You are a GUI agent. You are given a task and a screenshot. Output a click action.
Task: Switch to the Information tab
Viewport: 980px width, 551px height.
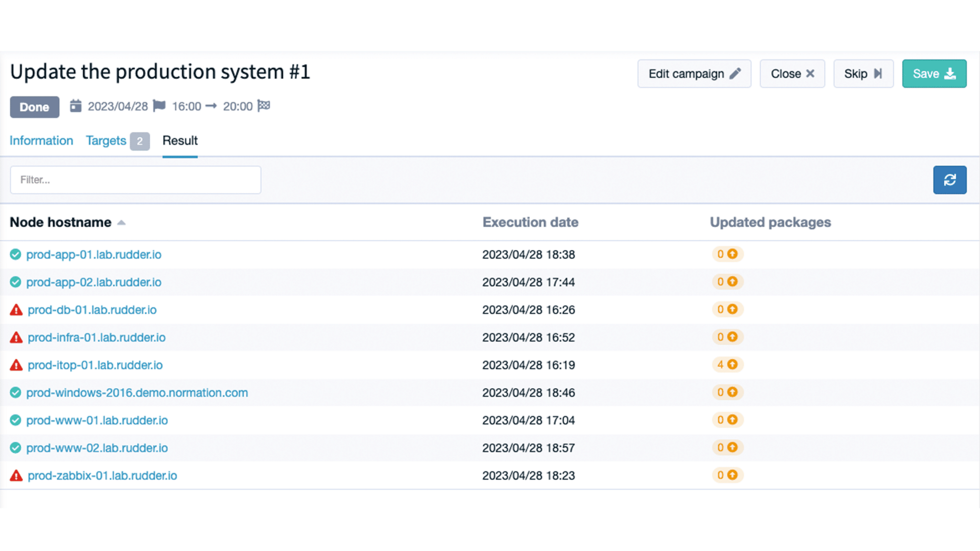point(42,141)
